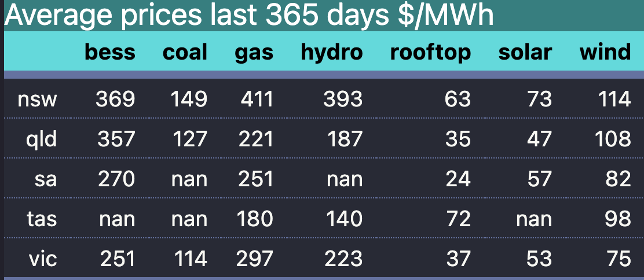644x280 pixels.
Task: Click the solar column header
Action: (525, 53)
